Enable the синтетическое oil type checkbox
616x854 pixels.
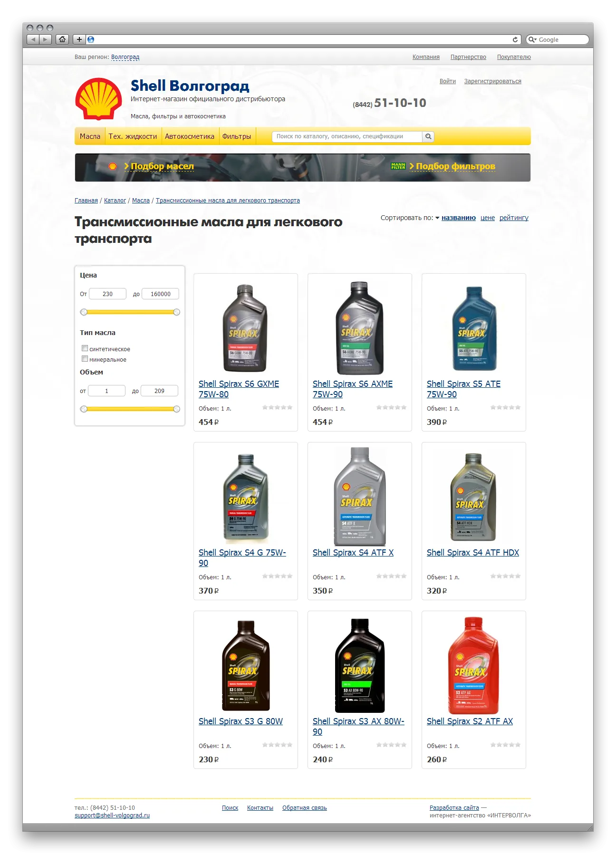(x=85, y=348)
